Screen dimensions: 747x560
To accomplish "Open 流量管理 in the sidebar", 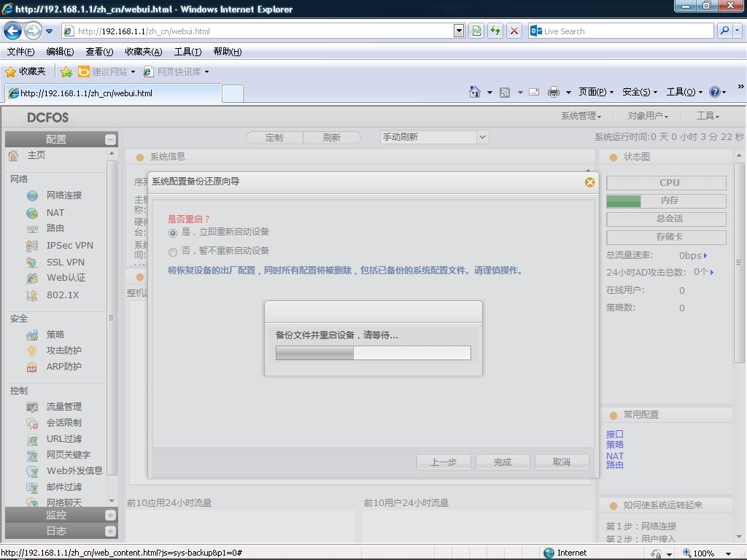I will click(64, 407).
